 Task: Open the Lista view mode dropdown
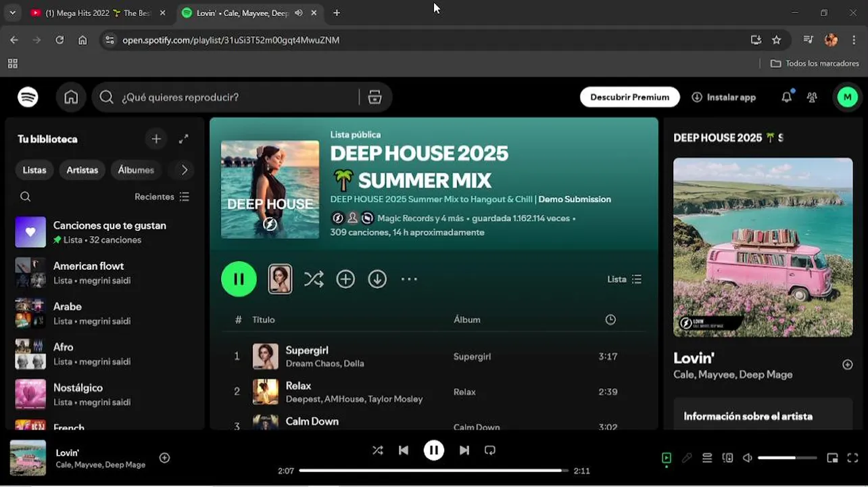625,279
